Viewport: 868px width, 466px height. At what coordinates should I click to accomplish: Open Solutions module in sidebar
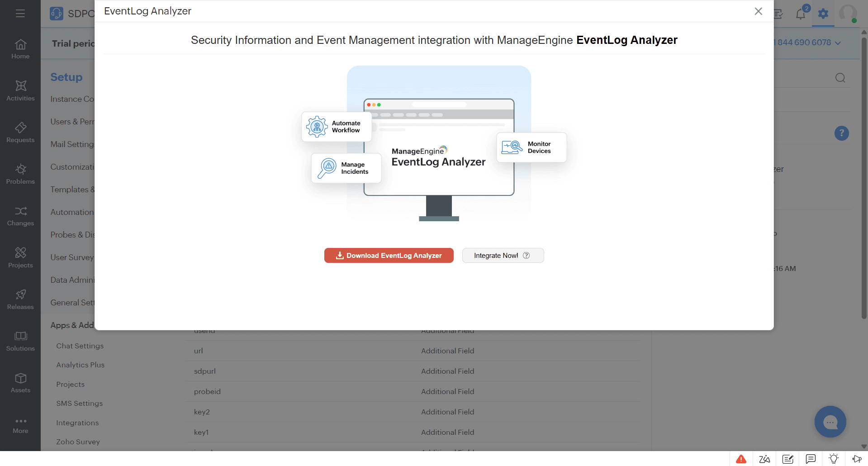[x=20, y=341]
